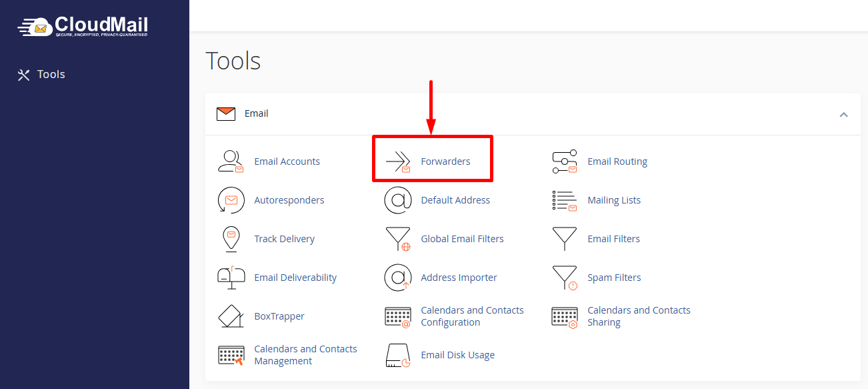Open the Email Filters link
This screenshot has height=389, width=868.
613,239
